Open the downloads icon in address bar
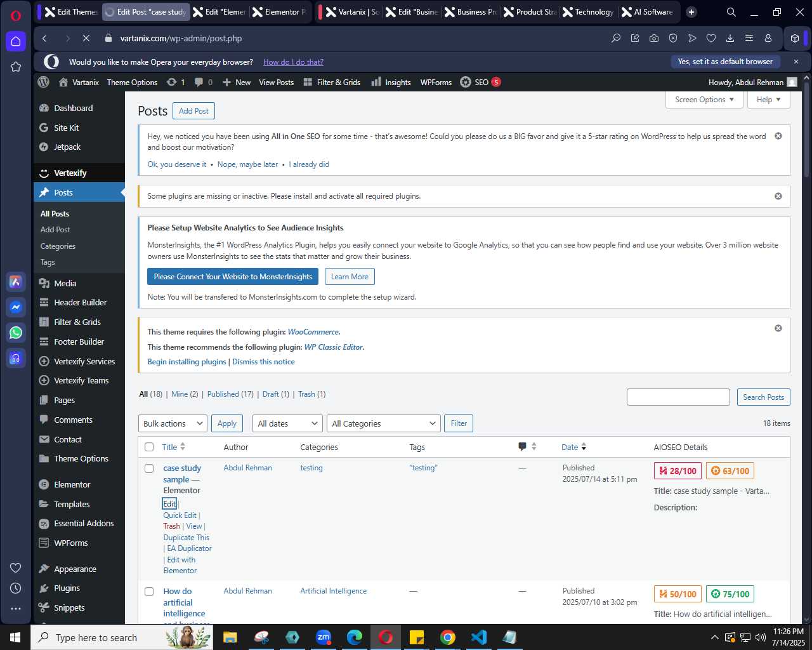Screen dimensions: 812x650 tap(730, 38)
